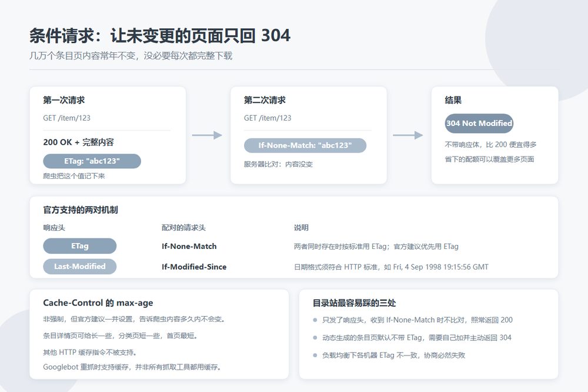
Task: Click the line 非强制，但官方建议一并设置
Action: (134, 319)
